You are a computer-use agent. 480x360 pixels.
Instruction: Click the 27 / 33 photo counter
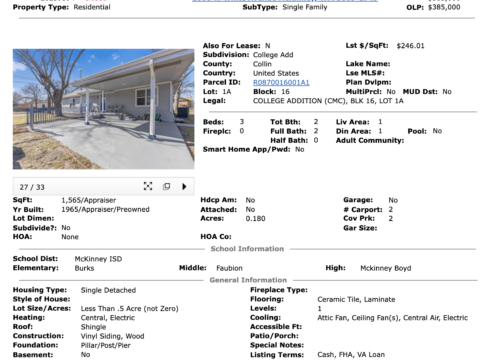[32, 187]
